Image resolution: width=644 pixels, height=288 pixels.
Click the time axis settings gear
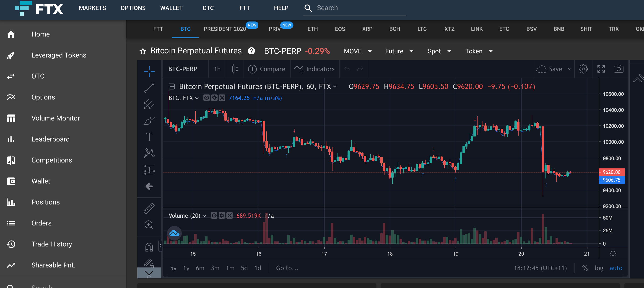click(x=613, y=254)
